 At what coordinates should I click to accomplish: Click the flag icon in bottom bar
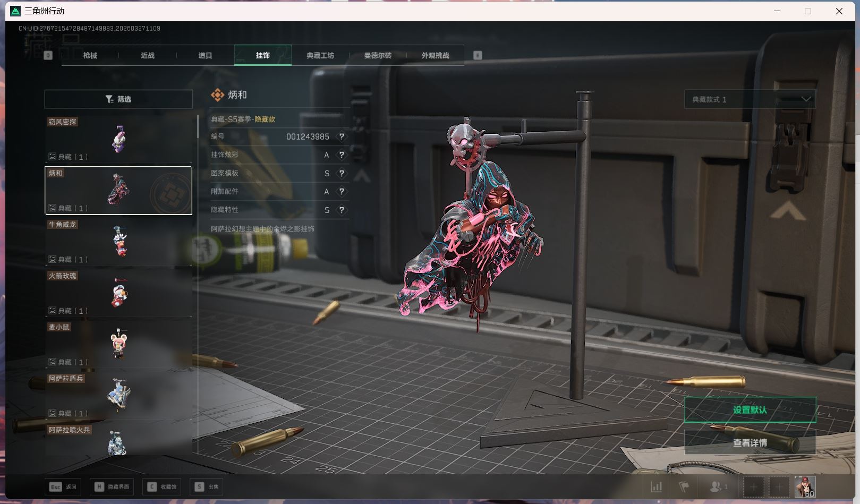pos(684,486)
